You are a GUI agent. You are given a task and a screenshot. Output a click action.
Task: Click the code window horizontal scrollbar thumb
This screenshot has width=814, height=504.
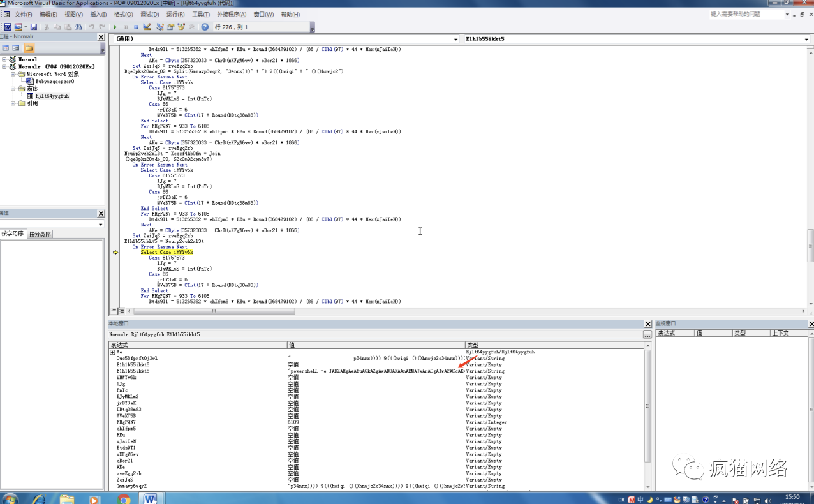pos(214,311)
